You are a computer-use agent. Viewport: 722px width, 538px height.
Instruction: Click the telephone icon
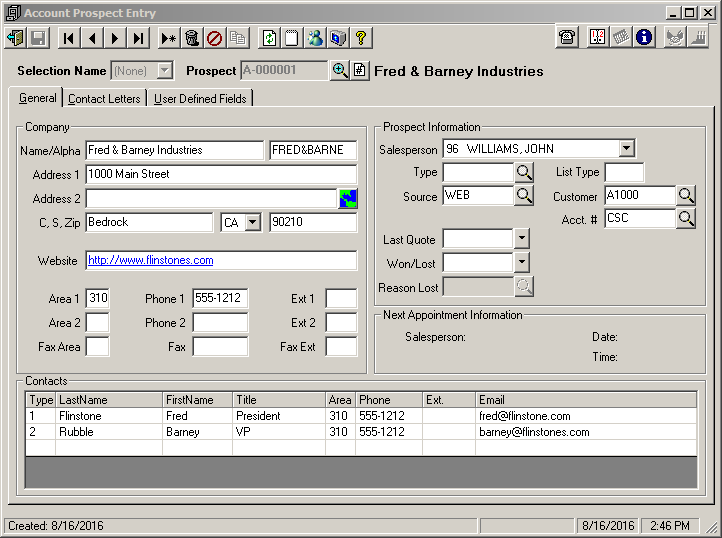(x=567, y=37)
